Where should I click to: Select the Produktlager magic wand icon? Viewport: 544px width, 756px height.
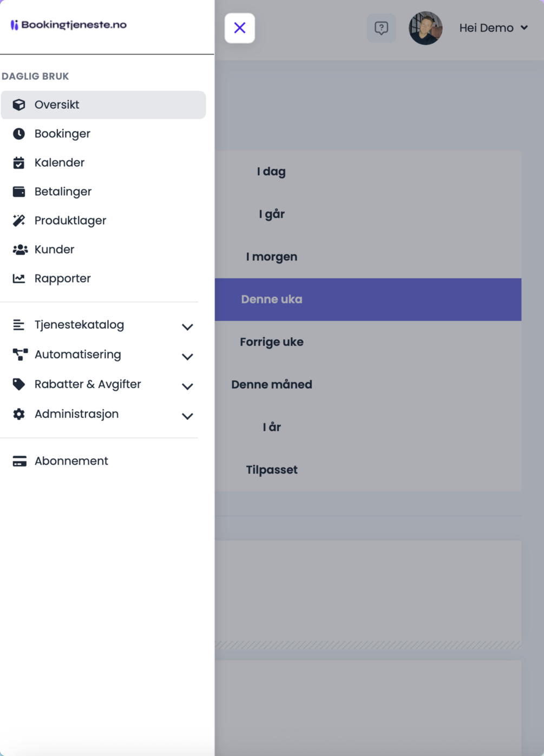coord(19,221)
